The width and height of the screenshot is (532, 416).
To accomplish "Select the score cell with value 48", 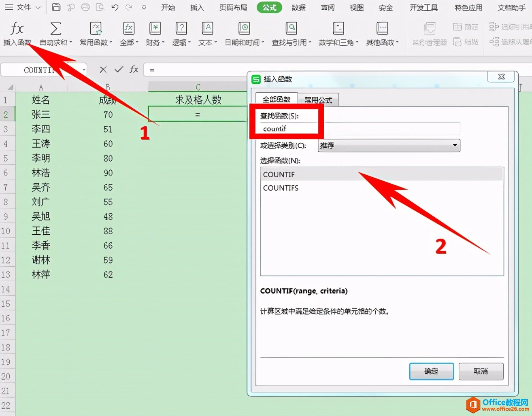I will 108,216.
